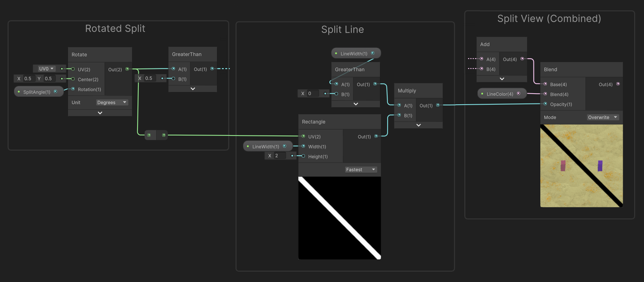Expand the Add node preview chevron

(x=502, y=79)
